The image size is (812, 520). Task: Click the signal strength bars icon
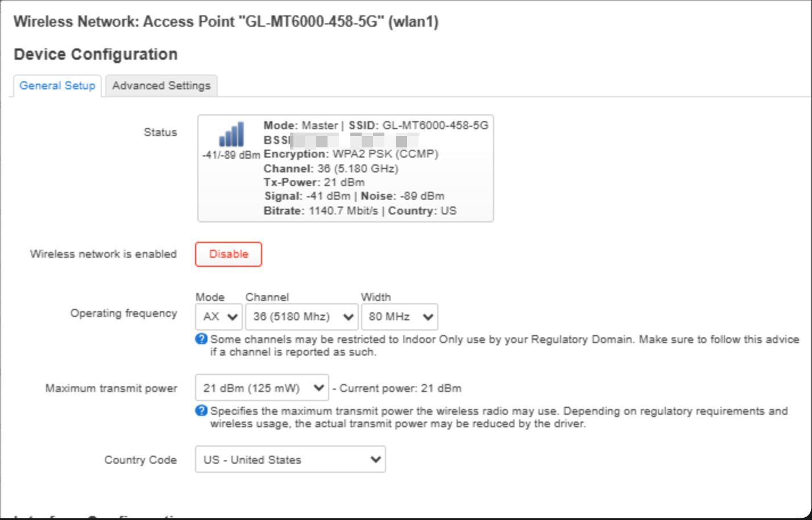pos(231,134)
